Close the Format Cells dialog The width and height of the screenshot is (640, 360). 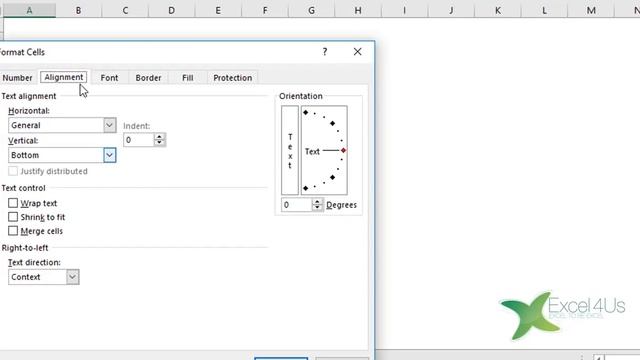click(358, 52)
